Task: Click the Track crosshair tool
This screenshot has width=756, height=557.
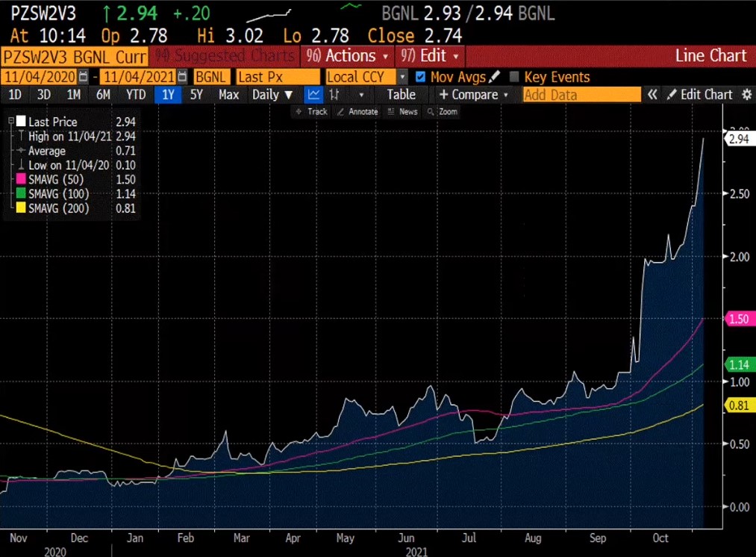Action: pyautogui.click(x=311, y=111)
